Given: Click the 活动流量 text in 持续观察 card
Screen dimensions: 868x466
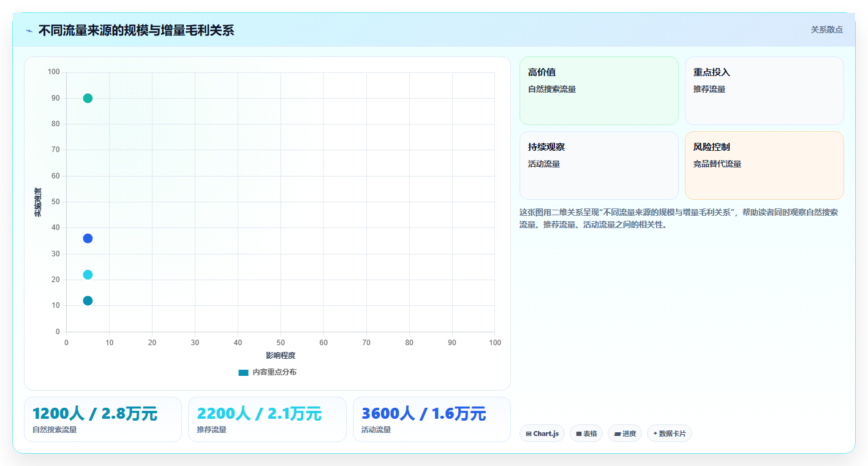Looking at the screenshot, I should [544, 164].
